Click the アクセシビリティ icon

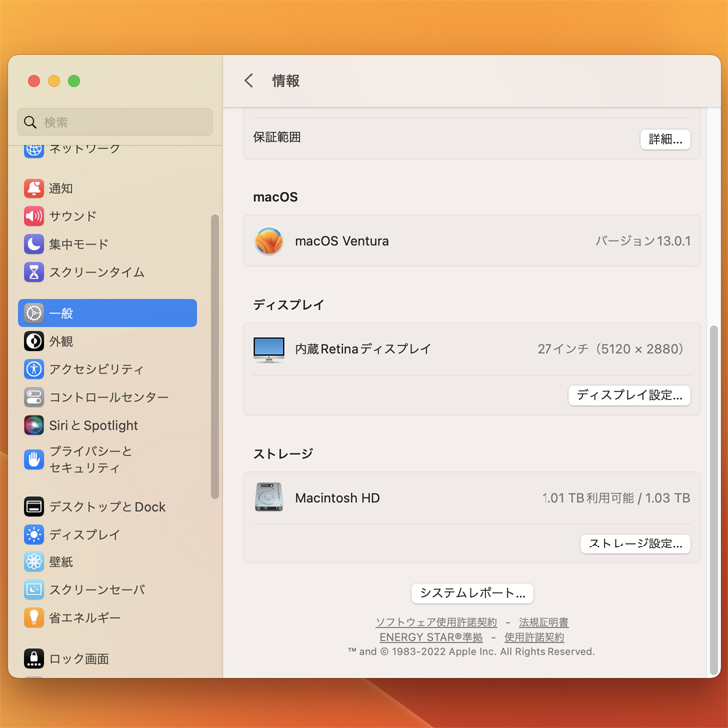[34, 369]
